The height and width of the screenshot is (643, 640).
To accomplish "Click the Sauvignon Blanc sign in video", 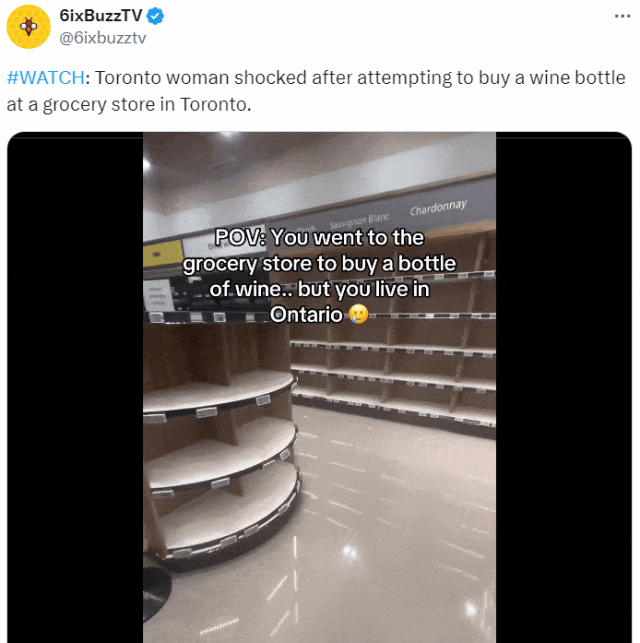I will (359, 221).
